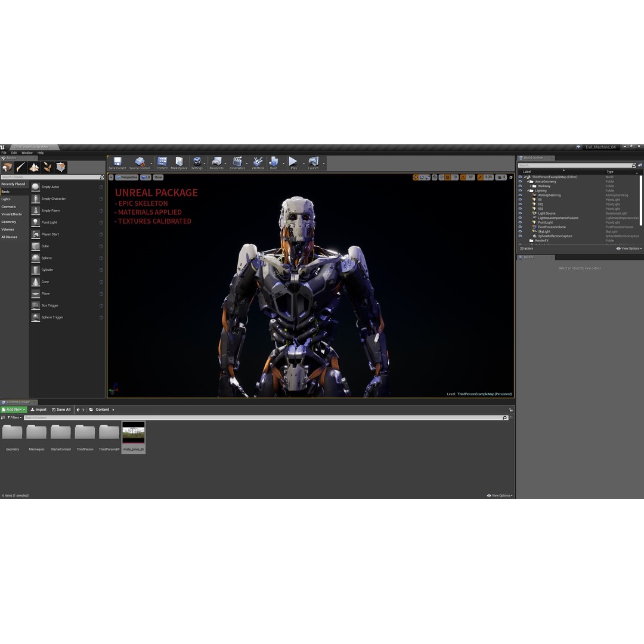This screenshot has width=644, height=644.
Task: Open View Options in World Outliner
Action: coord(629,249)
